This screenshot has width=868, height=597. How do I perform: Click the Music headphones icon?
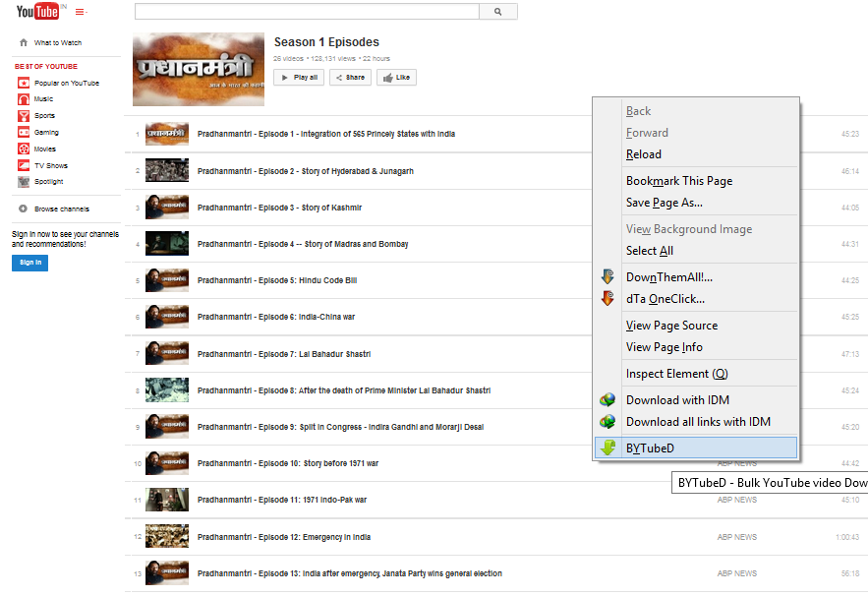tap(24, 99)
